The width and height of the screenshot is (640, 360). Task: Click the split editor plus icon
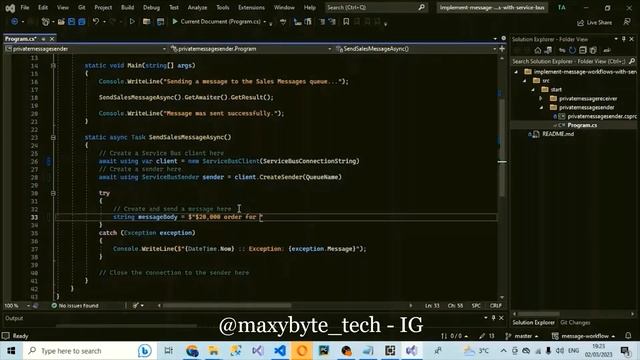pos(502,49)
